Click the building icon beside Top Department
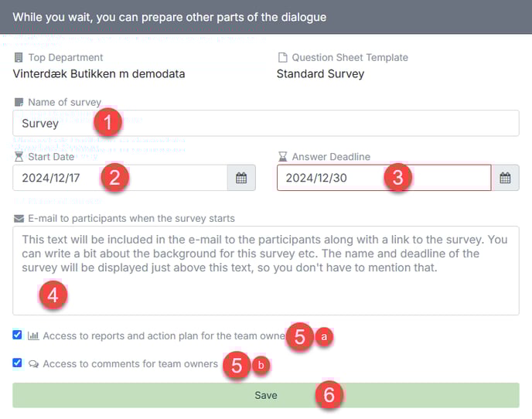This screenshot has height=419, width=532. click(x=19, y=58)
